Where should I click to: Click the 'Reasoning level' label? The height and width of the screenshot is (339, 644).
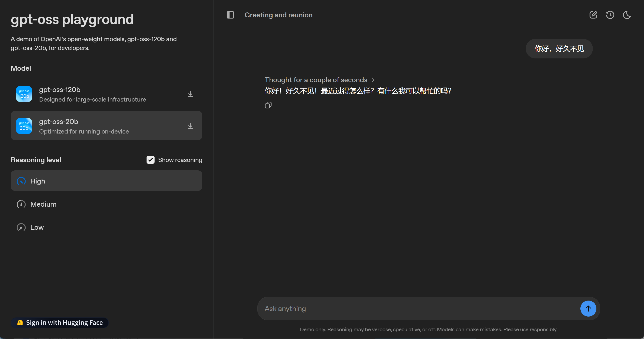pyautogui.click(x=36, y=160)
